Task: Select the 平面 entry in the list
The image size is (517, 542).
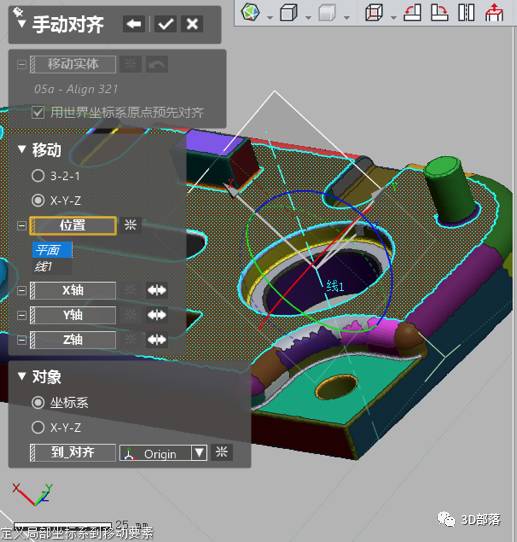Action: pyautogui.click(x=53, y=250)
